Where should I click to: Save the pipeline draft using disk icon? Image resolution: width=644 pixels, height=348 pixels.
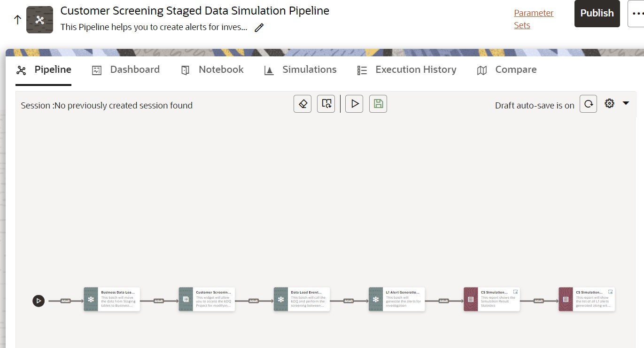point(378,103)
